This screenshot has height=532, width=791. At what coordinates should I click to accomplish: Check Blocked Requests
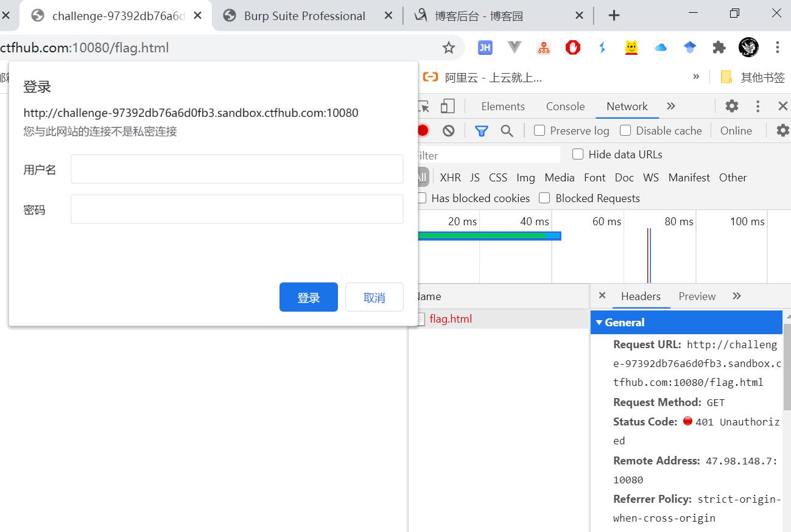(544, 198)
